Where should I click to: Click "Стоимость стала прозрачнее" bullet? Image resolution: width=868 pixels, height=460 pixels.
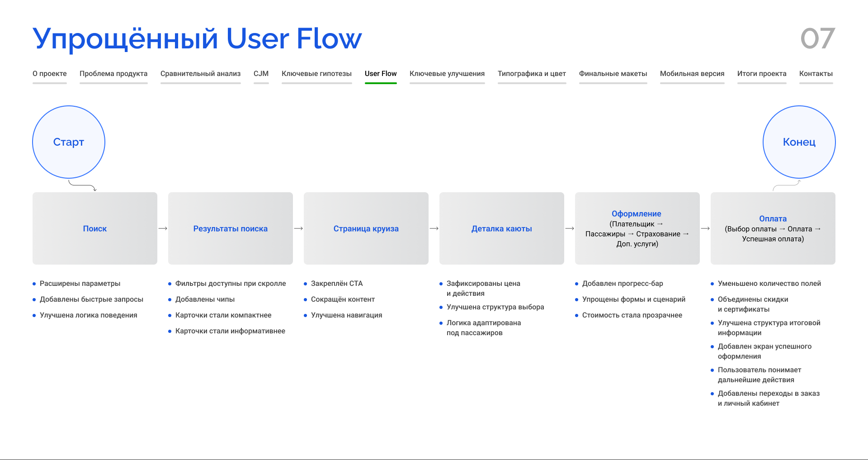(628, 315)
